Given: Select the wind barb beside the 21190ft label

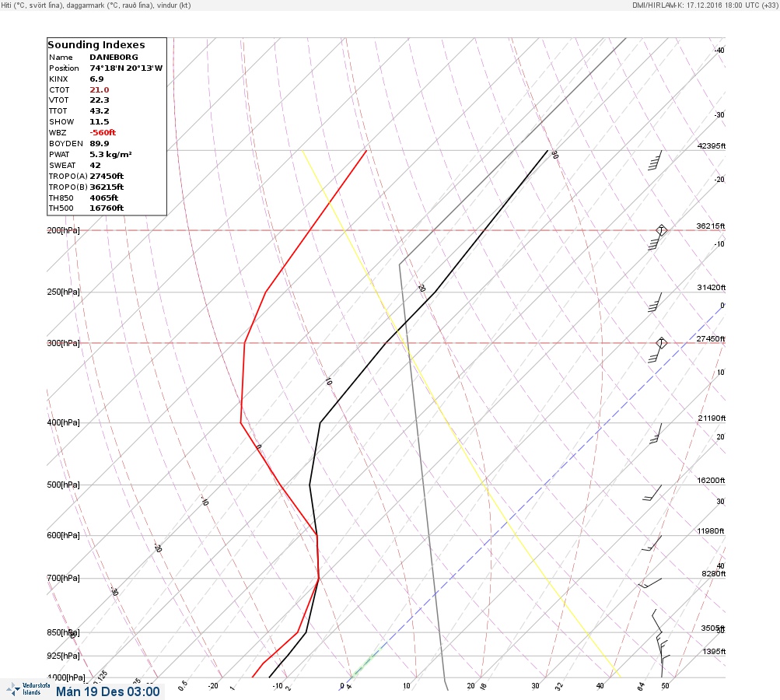Looking at the screenshot, I should (656, 433).
